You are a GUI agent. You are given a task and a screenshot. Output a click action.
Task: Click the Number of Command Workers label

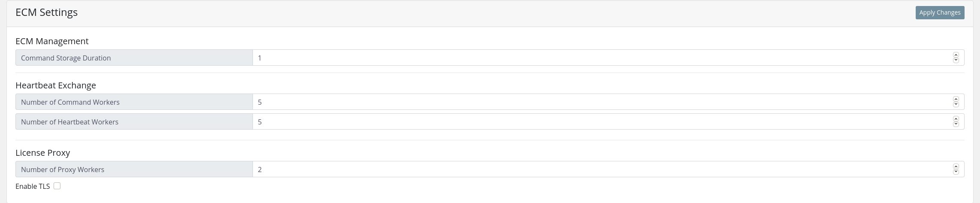click(x=70, y=102)
